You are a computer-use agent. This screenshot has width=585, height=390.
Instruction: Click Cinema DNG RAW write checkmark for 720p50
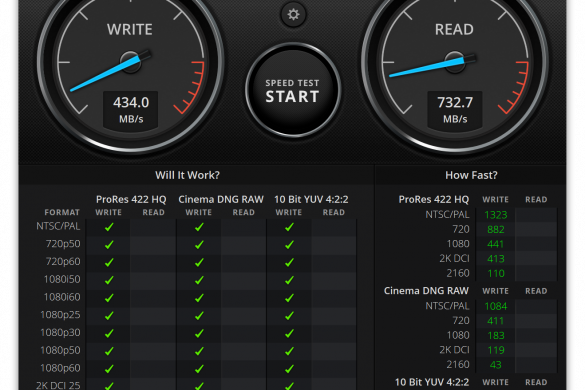(x=199, y=245)
